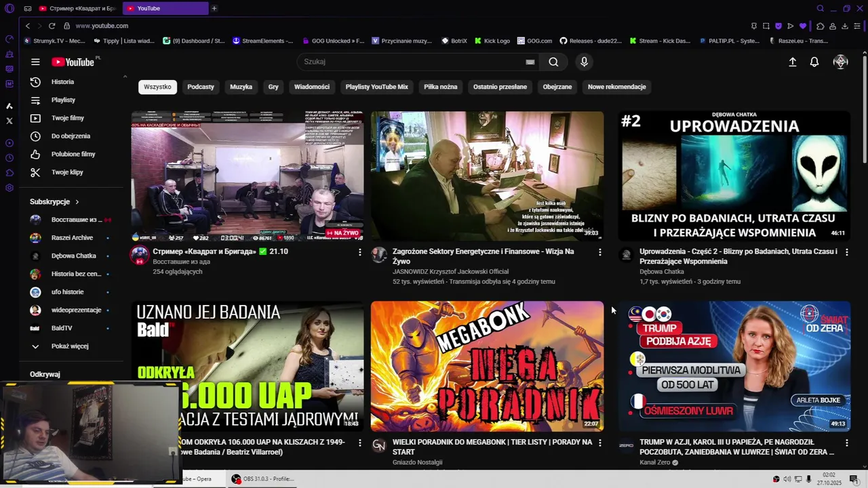
Task: Open the search tabs magnifier in the title bar
Action: pyautogui.click(x=820, y=9)
